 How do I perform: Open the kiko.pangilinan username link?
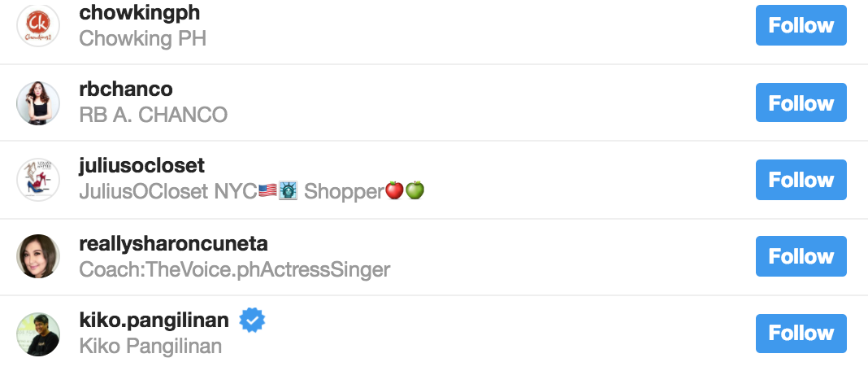point(154,321)
